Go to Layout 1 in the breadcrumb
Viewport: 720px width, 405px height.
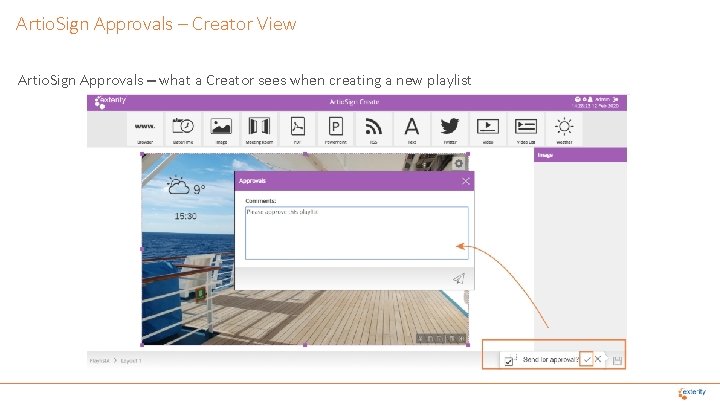(x=131, y=361)
